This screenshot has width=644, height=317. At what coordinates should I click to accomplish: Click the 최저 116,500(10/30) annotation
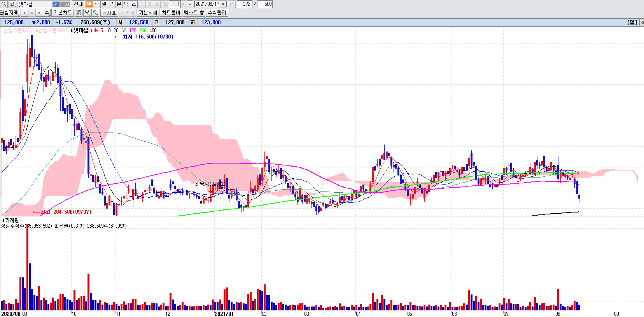coord(148,37)
